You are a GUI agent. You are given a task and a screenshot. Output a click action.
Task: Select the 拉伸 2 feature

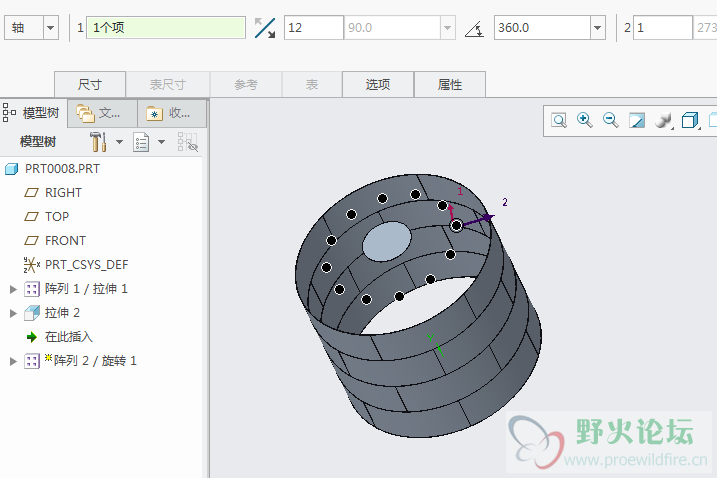pyautogui.click(x=62, y=313)
